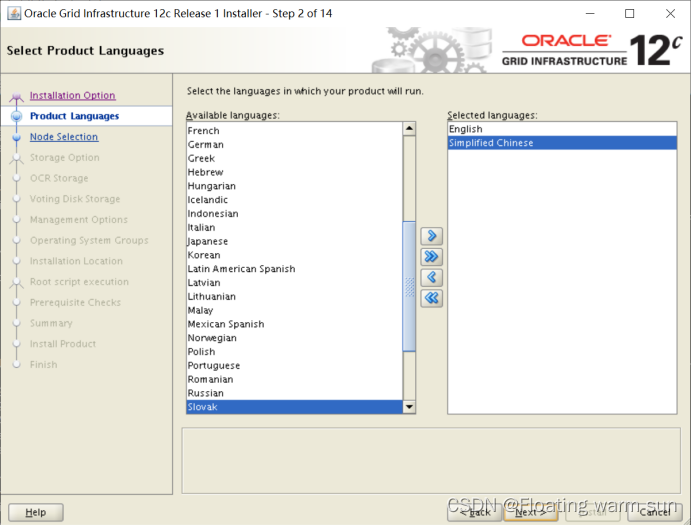Remove selected language with single left arrow
The height and width of the screenshot is (525, 692).
[x=431, y=277]
